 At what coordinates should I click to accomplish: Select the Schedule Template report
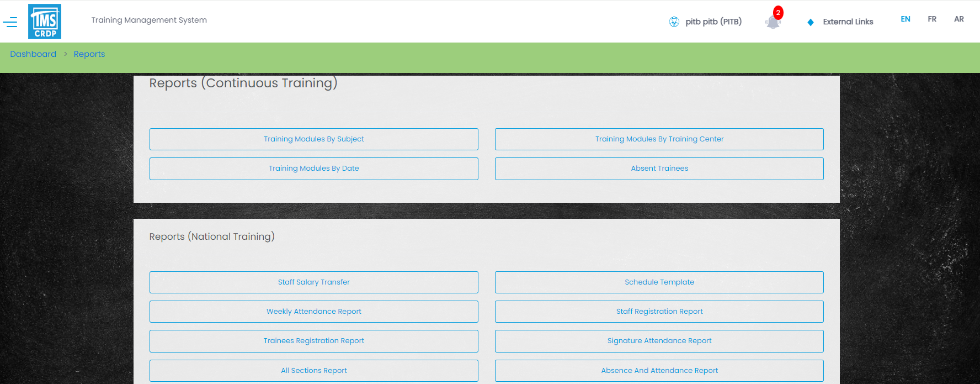click(x=659, y=282)
